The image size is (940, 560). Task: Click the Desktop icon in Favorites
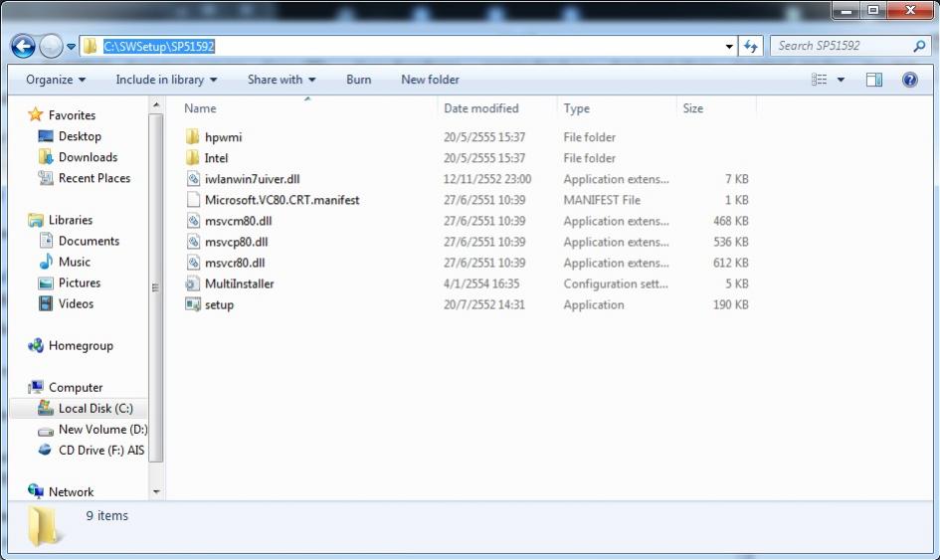point(46,136)
